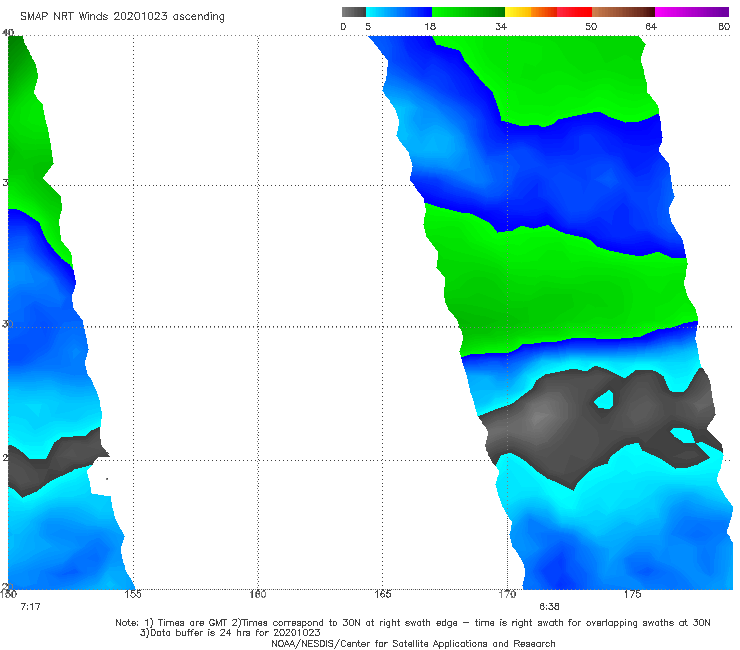
Task: Select the brown segment of the color bar
Action: [623, 12]
